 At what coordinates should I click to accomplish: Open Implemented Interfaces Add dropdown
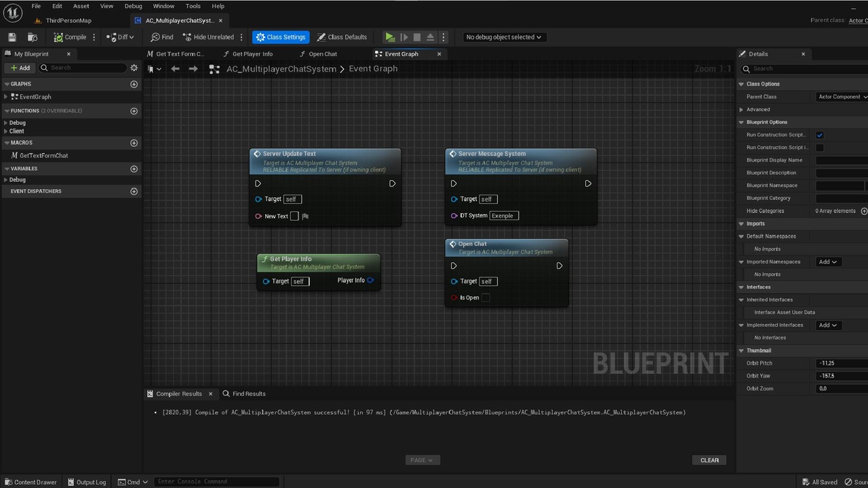829,325
